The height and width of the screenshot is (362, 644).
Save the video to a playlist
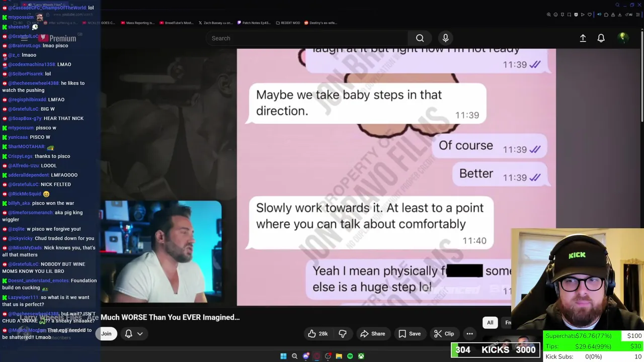pos(410,334)
